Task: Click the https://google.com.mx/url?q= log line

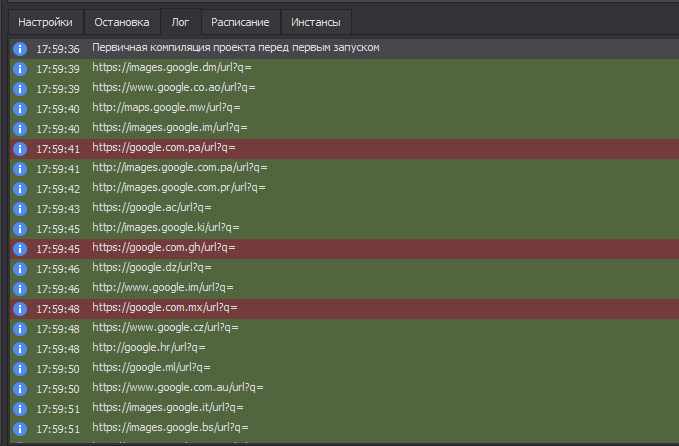Action: click(164, 308)
